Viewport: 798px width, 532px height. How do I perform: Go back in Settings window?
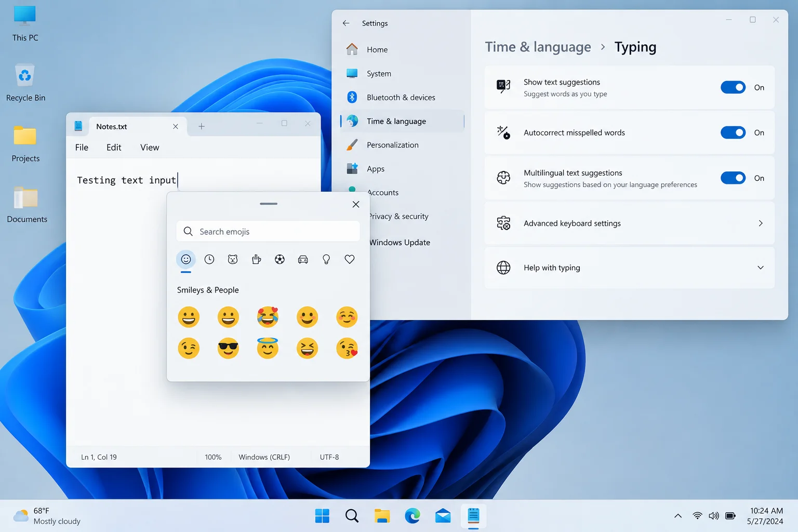pos(346,23)
